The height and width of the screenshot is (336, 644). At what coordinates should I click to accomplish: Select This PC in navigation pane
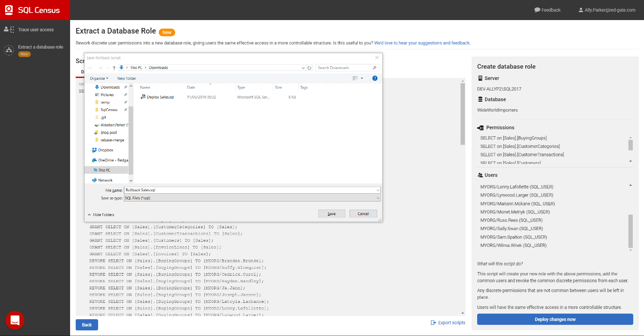[x=104, y=170]
